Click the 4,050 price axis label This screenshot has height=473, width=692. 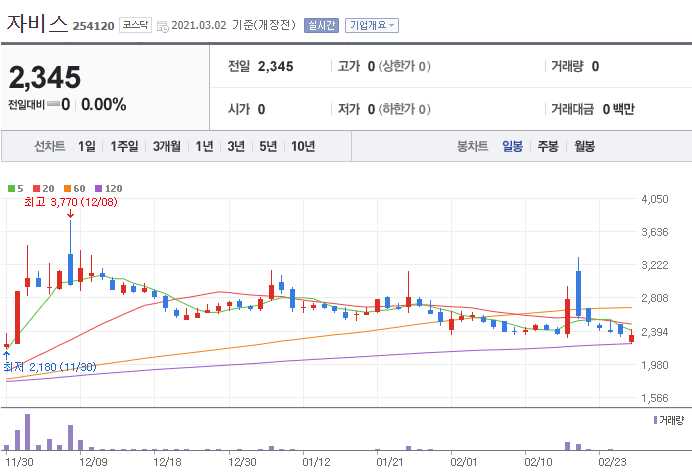click(x=654, y=199)
